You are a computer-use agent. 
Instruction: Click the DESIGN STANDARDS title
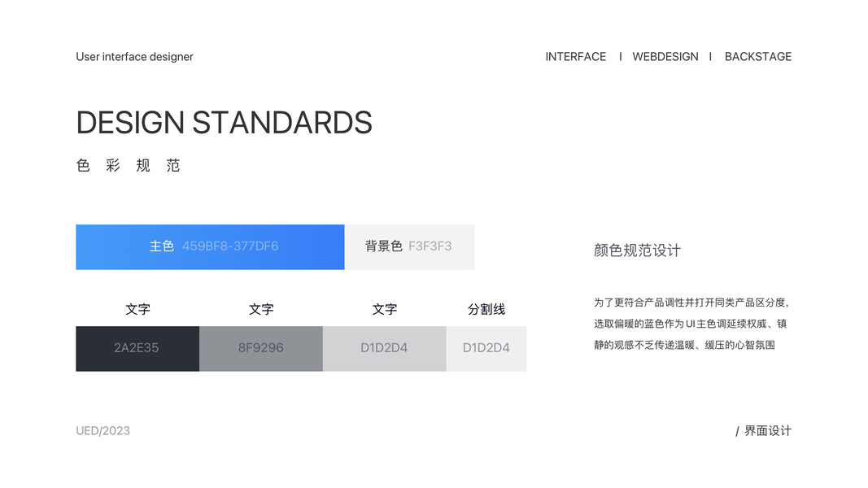tap(225, 122)
